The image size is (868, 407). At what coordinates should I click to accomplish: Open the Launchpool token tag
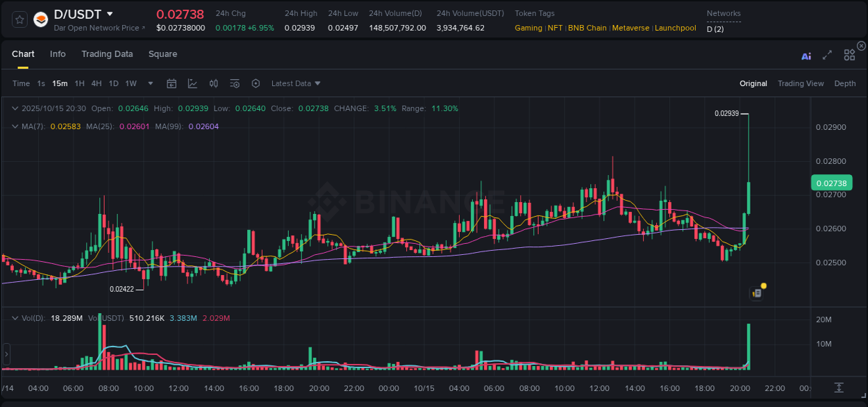point(675,28)
